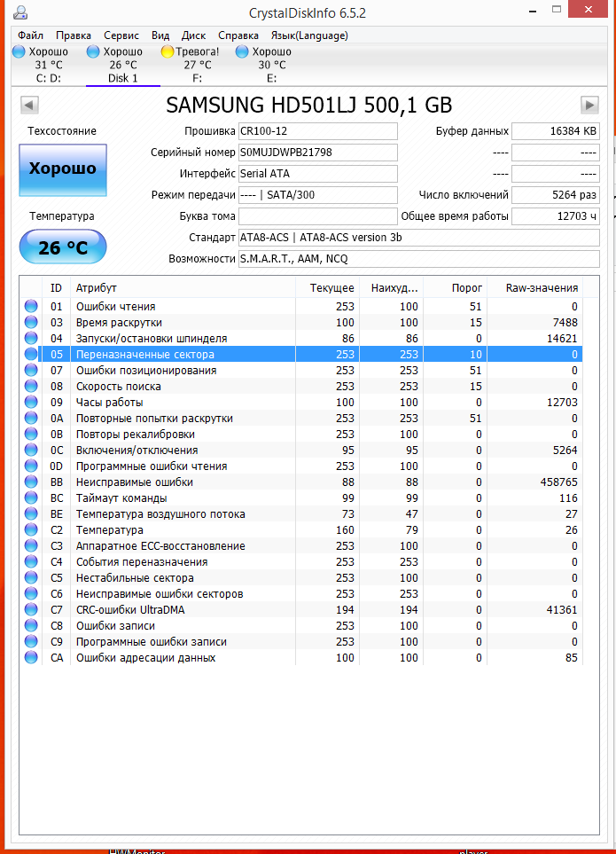Click the Режим передачи SATA/300 field

[318, 195]
